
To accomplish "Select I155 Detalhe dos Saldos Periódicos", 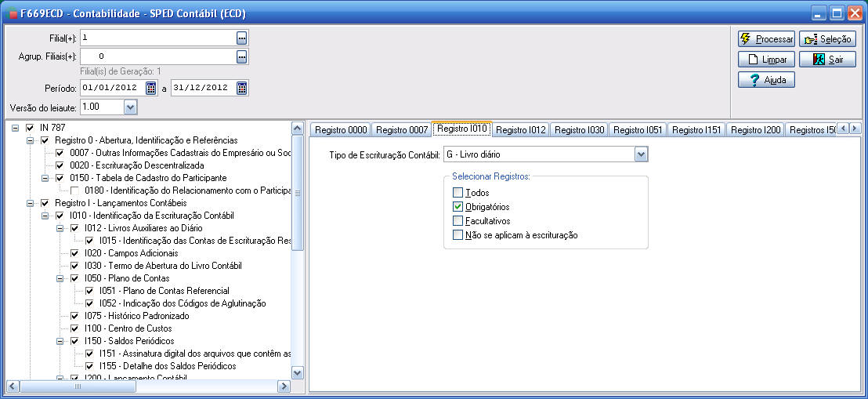I will 168,366.
